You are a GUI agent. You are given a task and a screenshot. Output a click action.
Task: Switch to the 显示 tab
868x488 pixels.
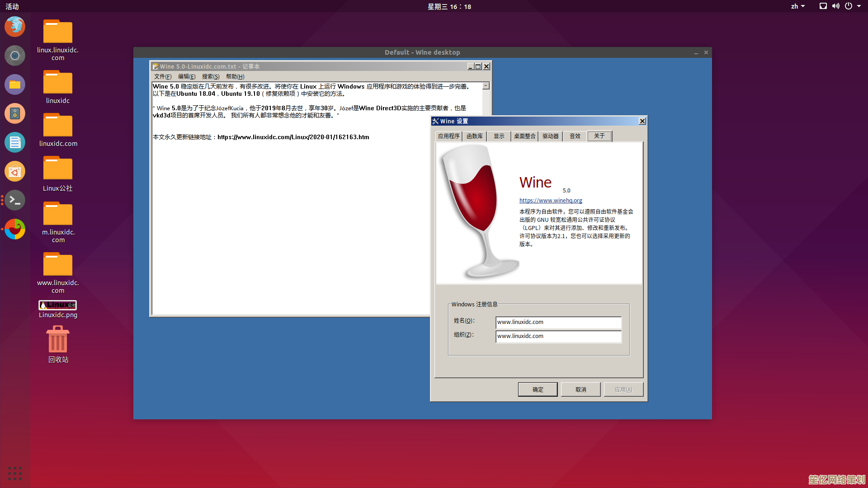pyautogui.click(x=499, y=136)
